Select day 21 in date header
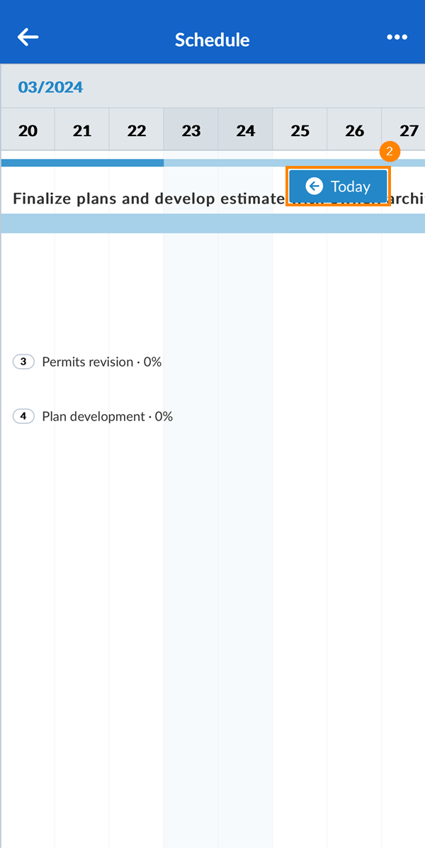The height and width of the screenshot is (868, 425). [x=82, y=130]
